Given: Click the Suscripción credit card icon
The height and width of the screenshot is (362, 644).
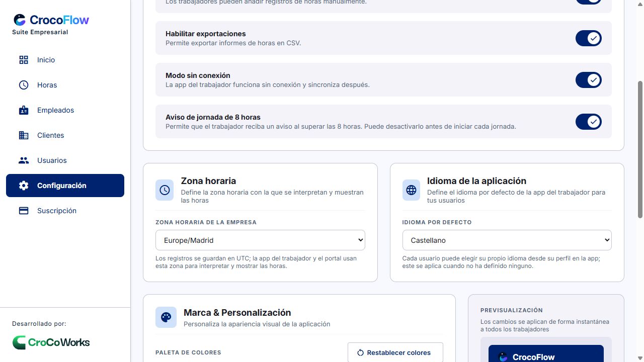Looking at the screenshot, I should 24,211.
